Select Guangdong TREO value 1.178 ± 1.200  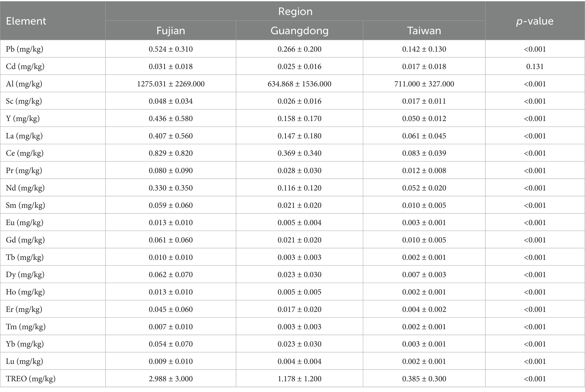pyautogui.click(x=299, y=379)
